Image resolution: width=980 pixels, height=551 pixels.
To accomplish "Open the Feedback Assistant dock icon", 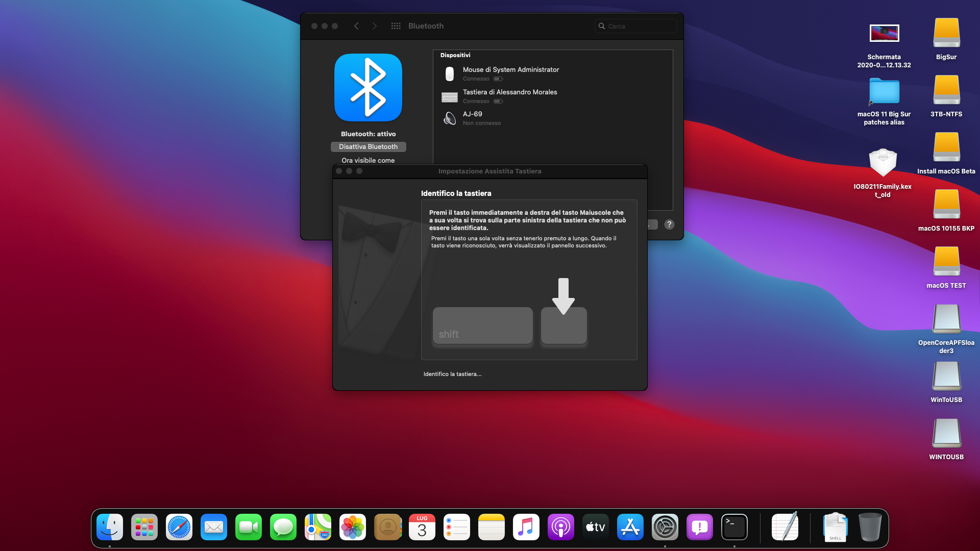I will [x=699, y=527].
